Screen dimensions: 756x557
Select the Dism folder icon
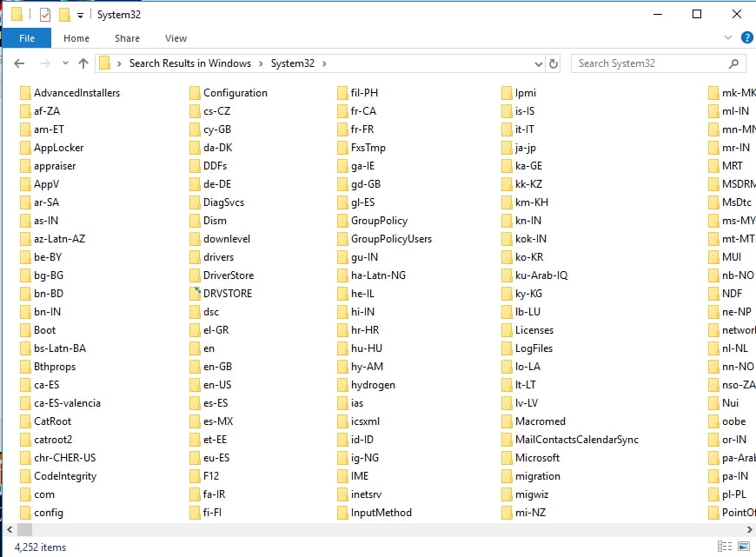click(195, 221)
